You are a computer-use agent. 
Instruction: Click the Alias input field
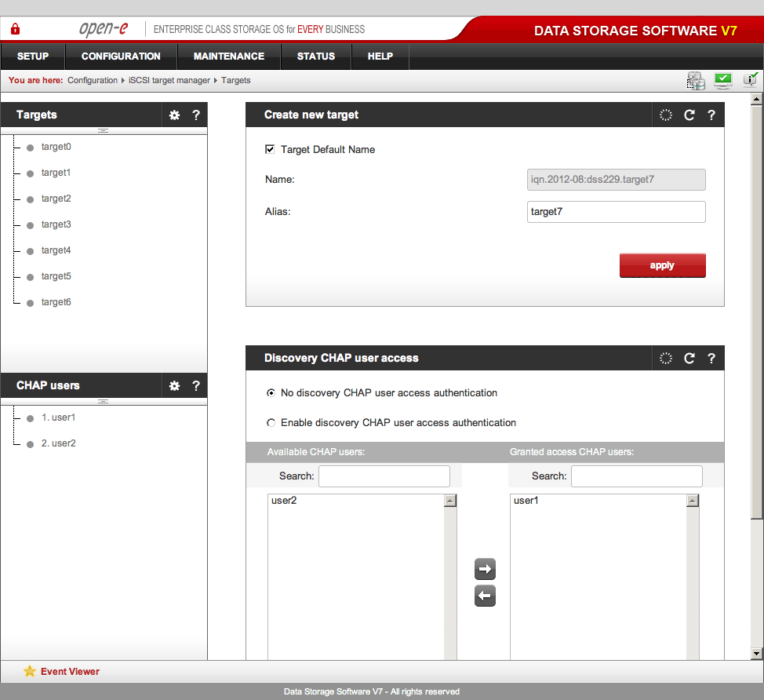(x=617, y=212)
